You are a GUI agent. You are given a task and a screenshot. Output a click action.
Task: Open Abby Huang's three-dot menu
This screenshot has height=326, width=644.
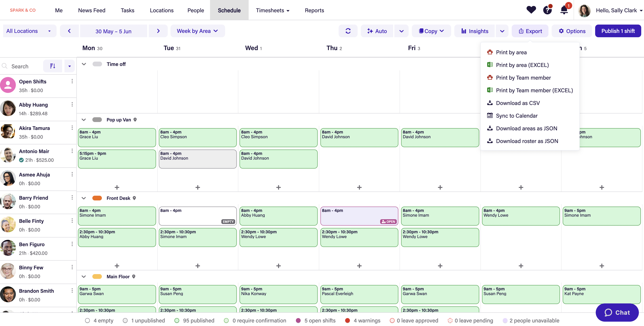[72, 104]
